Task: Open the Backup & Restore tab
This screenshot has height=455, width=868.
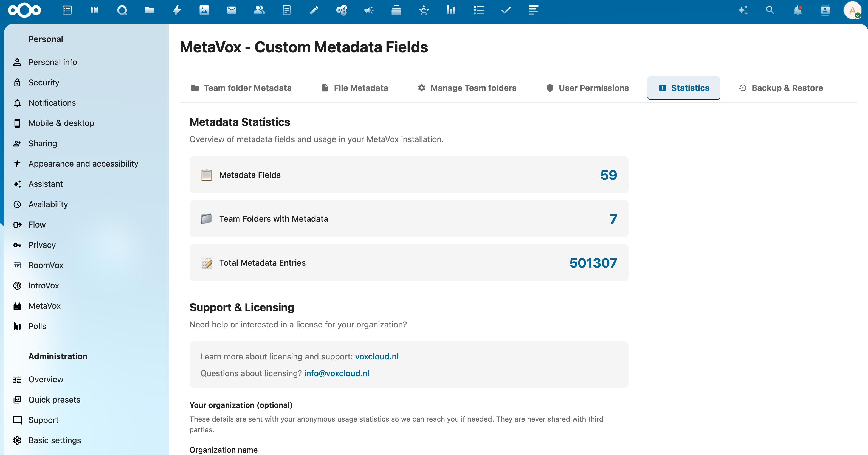Action: (781, 88)
